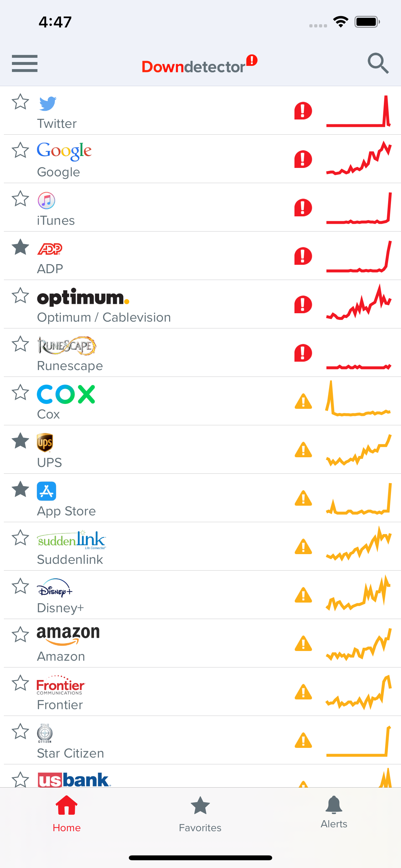Tap the App Store icon

(46, 491)
